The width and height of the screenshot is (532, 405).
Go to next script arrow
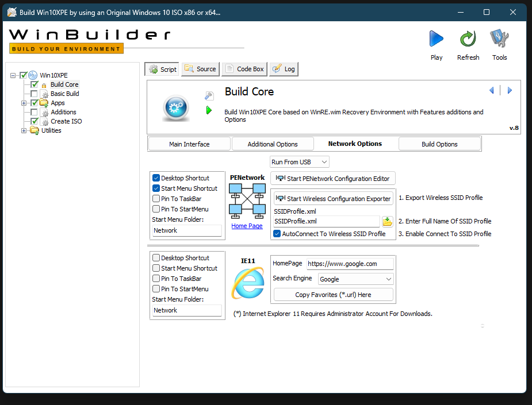point(510,90)
